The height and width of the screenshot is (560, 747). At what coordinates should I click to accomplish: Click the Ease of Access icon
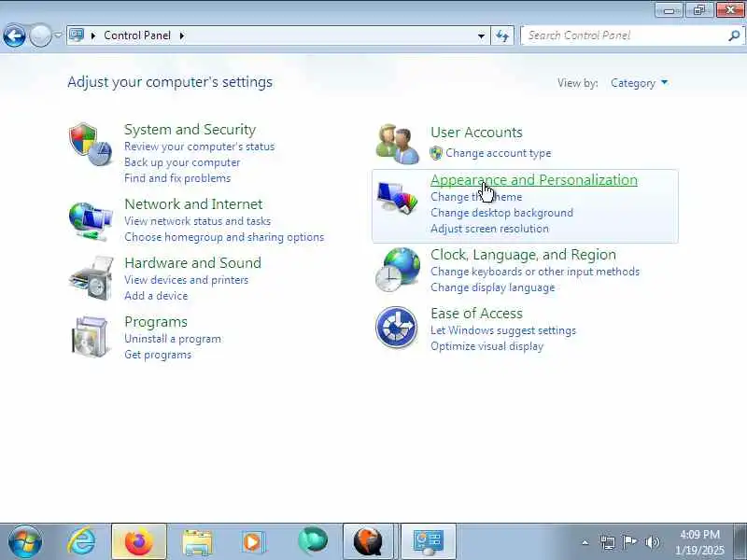point(396,328)
